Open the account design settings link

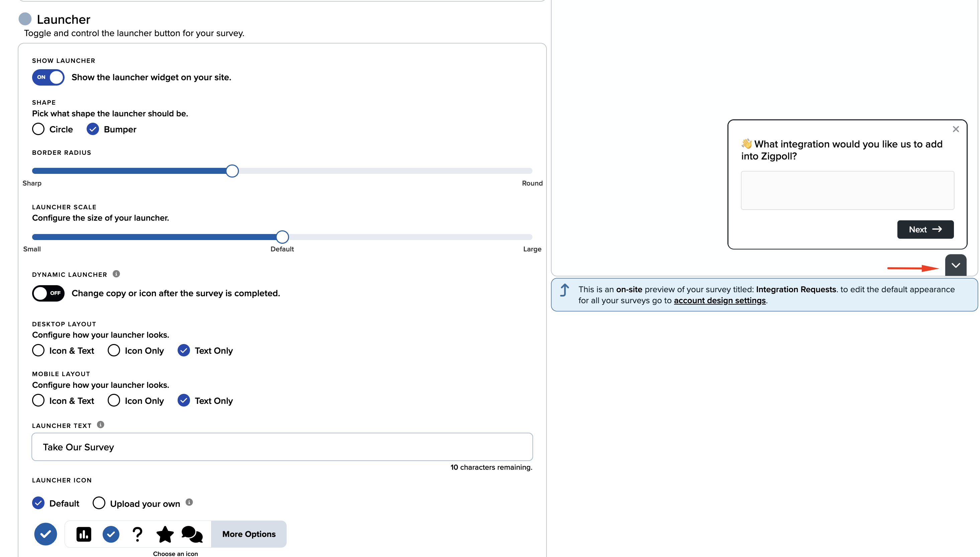pos(719,301)
